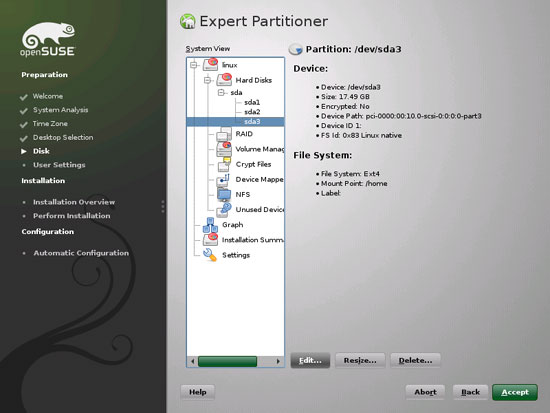550x413 pixels.
Task: Click the Resize... button
Action: (360, 360)
